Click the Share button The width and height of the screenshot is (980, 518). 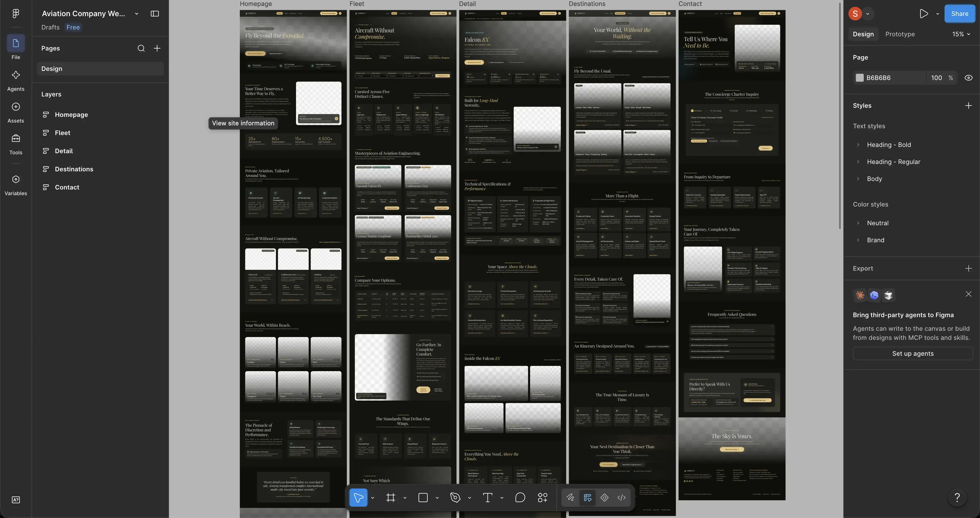coord(960,14)
